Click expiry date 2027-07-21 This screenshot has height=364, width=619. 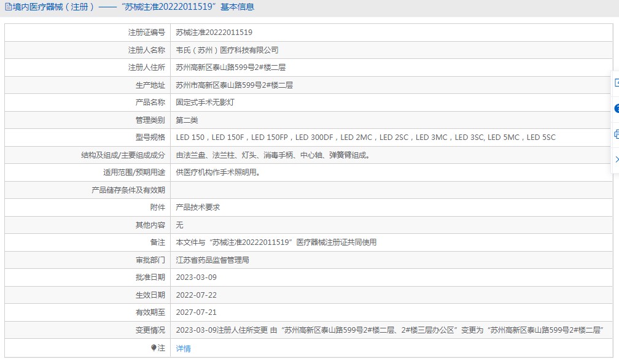[197, 312]
